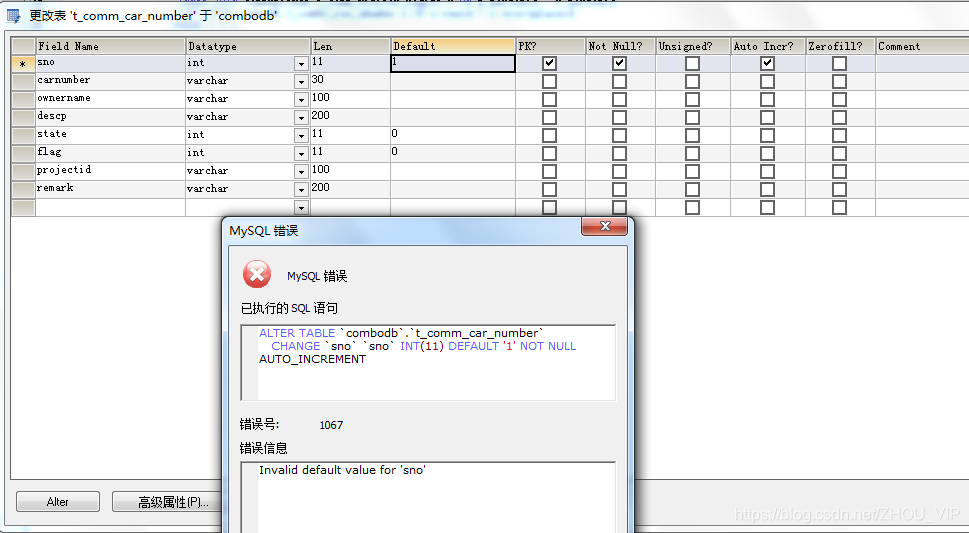The image size is (969, 533).
Task: Enable Unsigned for the sno field
Action: click(692, 63)
